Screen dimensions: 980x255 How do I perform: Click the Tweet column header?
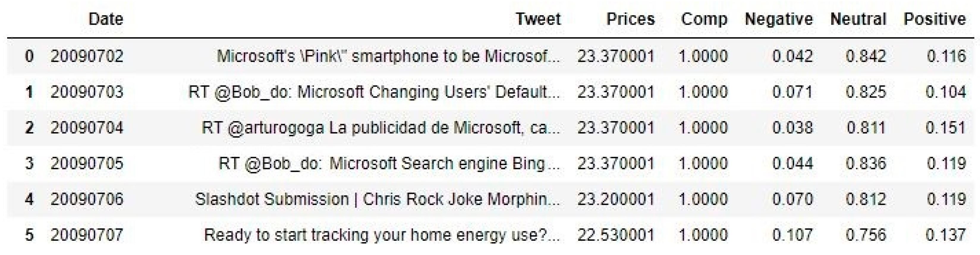[x=538, y=19]
